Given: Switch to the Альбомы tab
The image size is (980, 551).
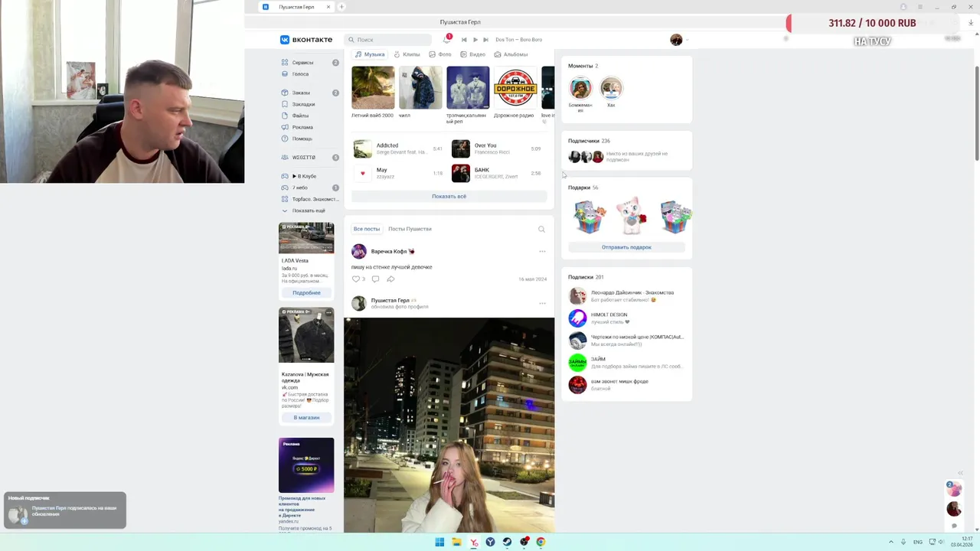Looking at the screenshot, I should click(x=511, y=54).
